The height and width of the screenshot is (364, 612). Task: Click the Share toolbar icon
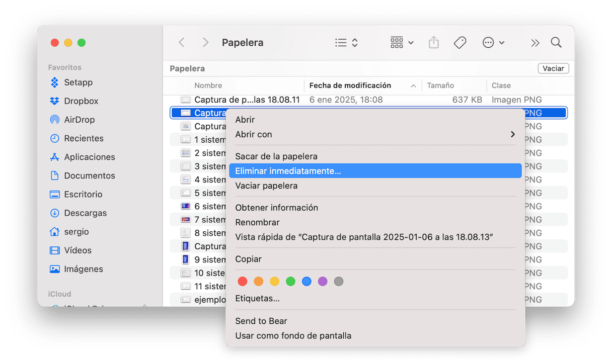434,43
